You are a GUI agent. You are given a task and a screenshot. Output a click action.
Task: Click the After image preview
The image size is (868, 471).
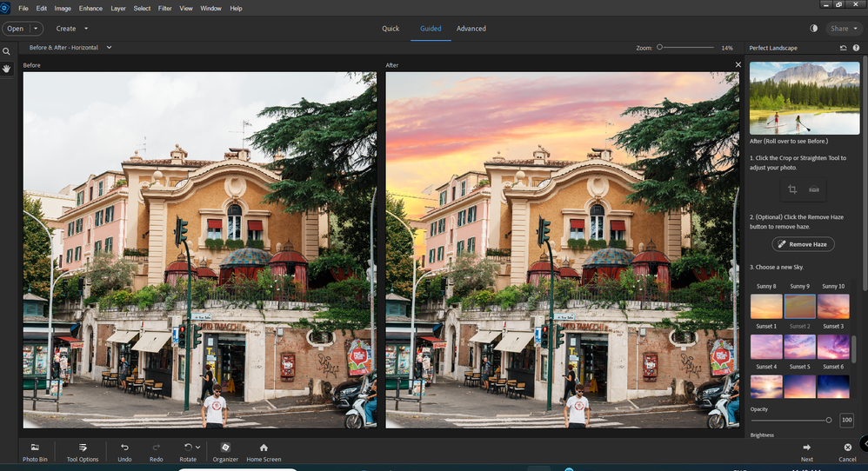tap(563, 250)
